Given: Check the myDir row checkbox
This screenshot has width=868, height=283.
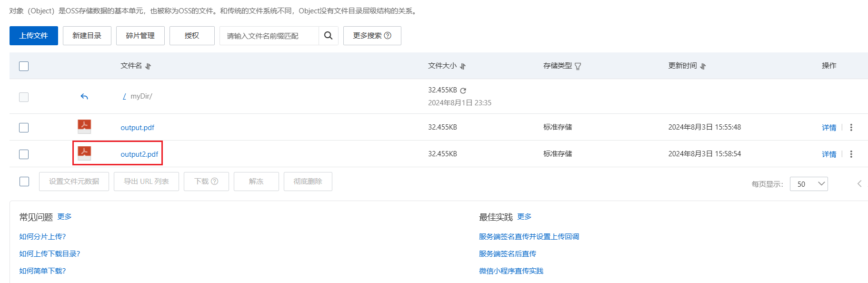Looking at the screenshot, I should point(24,97).
